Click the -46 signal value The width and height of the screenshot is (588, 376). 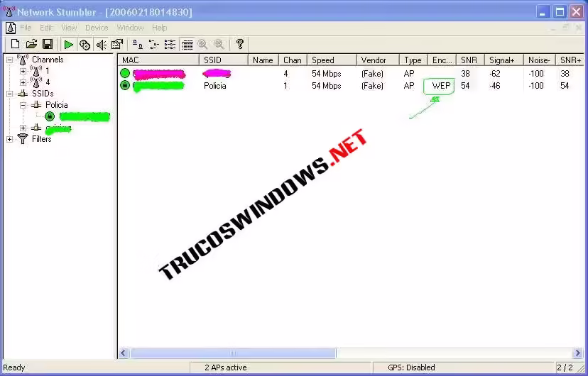coord(495,86)
